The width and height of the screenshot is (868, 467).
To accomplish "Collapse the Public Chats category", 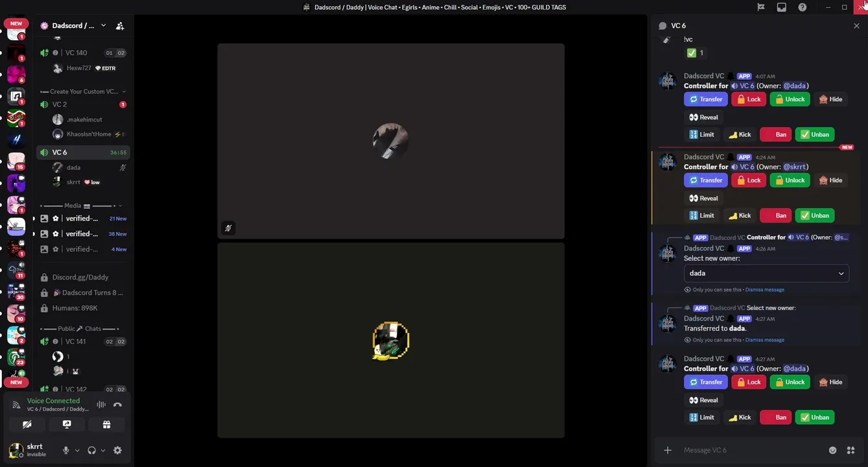I will pyautogui.click(x=80, y=329).
